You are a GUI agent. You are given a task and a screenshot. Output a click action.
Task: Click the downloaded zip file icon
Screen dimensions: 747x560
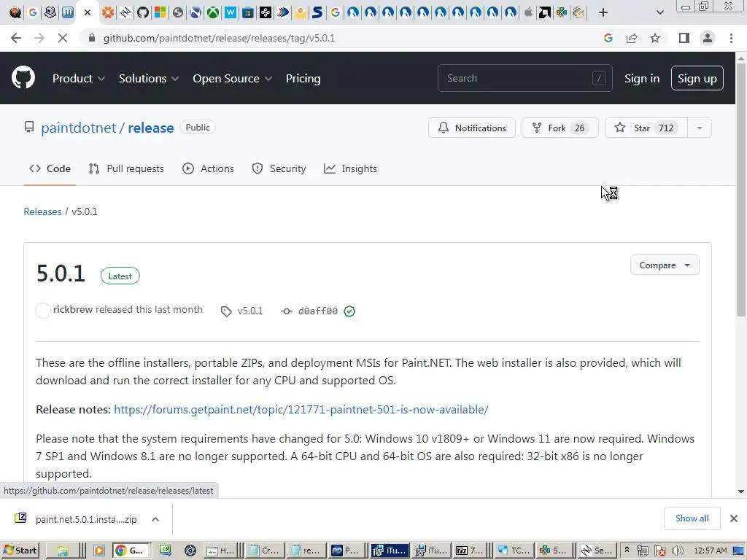(x=20, y=518)
